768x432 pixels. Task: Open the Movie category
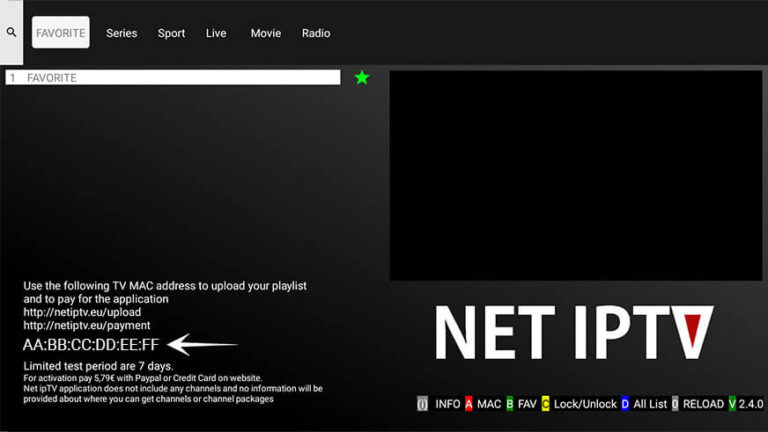pos(266,33)
